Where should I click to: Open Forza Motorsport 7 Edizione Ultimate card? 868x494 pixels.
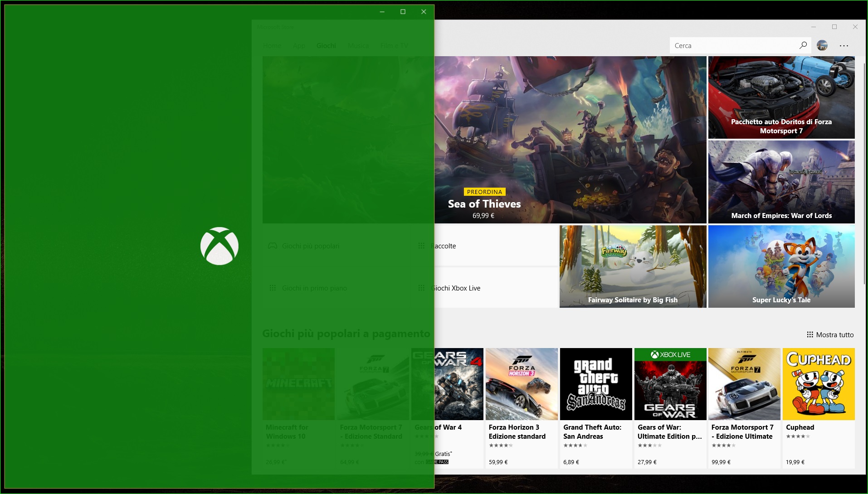point(744,408)
